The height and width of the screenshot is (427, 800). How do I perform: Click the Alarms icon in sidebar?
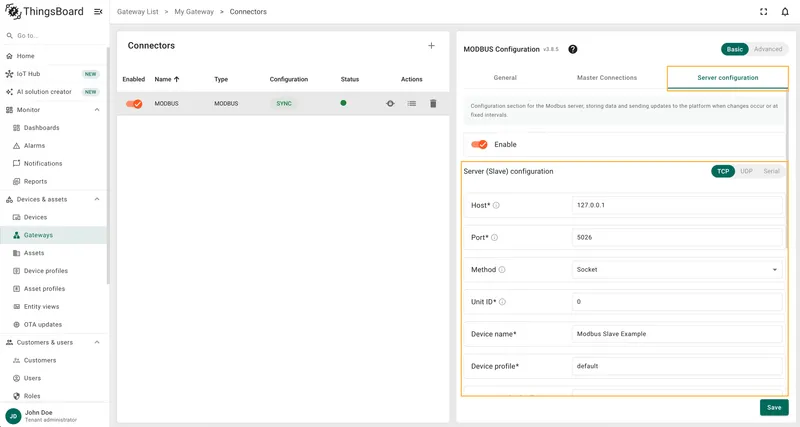pos(16,146)
